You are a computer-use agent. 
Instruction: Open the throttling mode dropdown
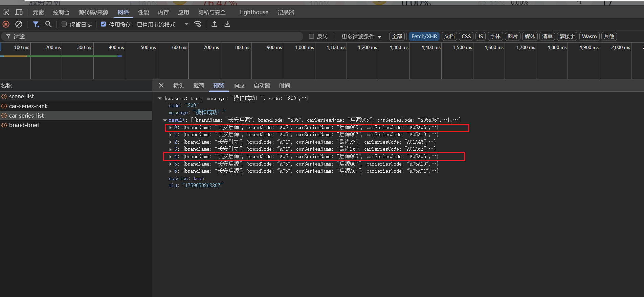pyautogui.click(x=162, y=24)
